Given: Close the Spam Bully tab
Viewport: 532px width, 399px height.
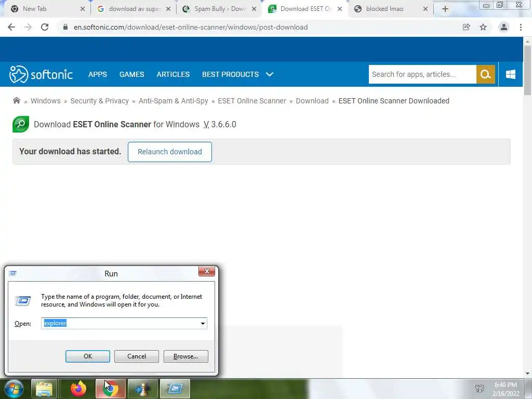Looking at the screenshot, I should [x=254, y=9].
